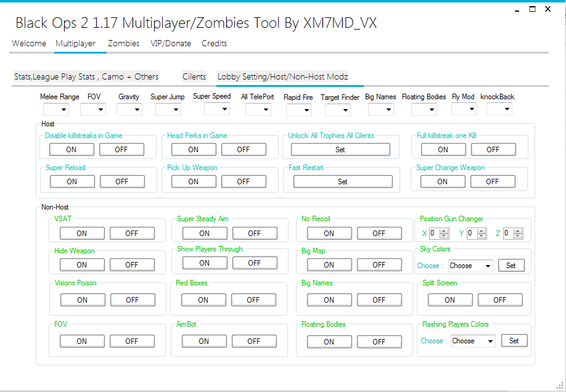566x392 pixels.
Task: Open Flashing Players Colors Choose dropdown
Action: pyautogui.click(x=474, y=341)
